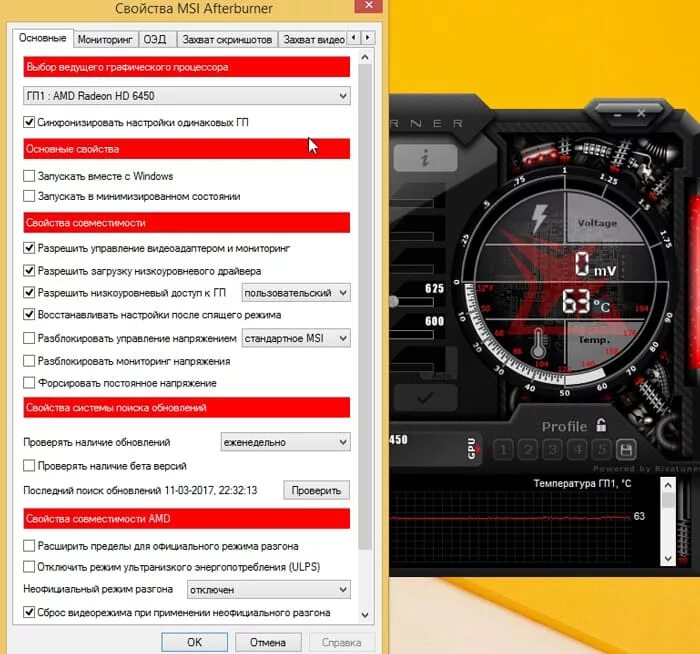Screen dimensions: 700x654
Task: Click the slider knob beside 625 value
Action: (x=393, y=301)
